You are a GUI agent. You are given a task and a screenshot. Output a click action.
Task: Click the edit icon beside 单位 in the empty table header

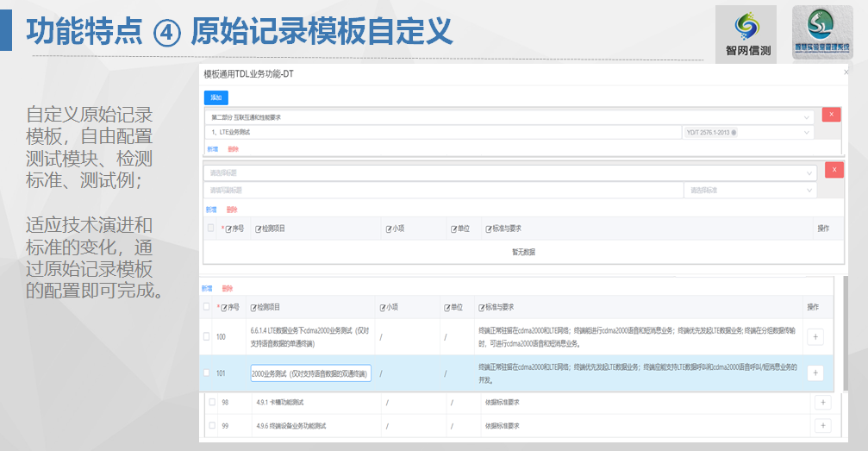[x=453, y=229]
